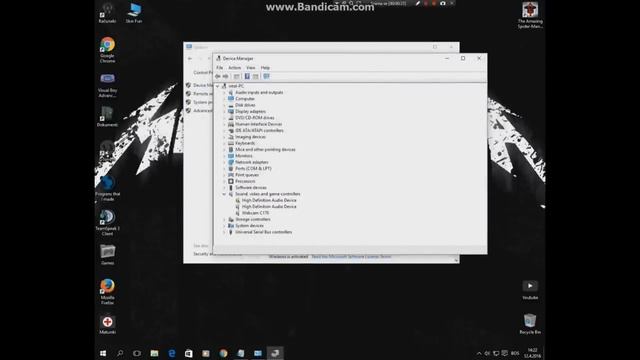Expand Universal Serial Bus controllers arrow
Image resolution: width=640 pixels, height=360 pixels.
224,232
